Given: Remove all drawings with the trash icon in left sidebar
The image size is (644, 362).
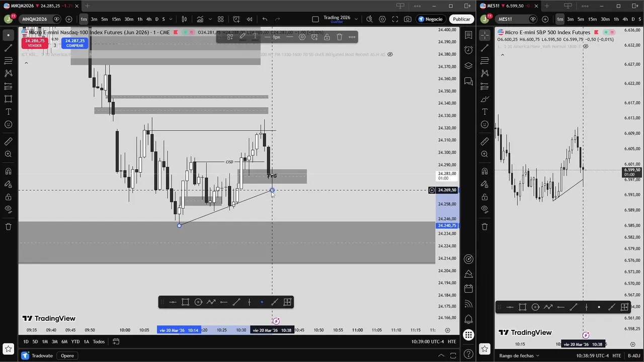Looking at the screenshot, I should tap(8, 226).
